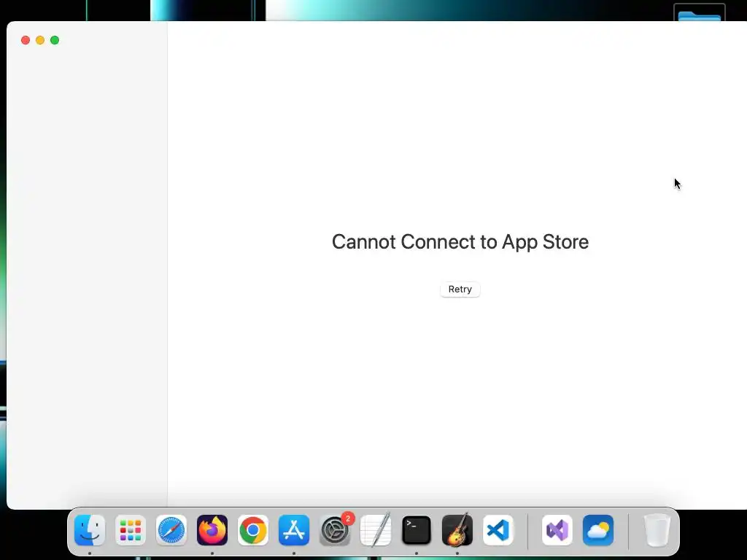The image size is (747, 560).
Task: Select the desktop folder icon at top right
Action: (x=699, y=13)
